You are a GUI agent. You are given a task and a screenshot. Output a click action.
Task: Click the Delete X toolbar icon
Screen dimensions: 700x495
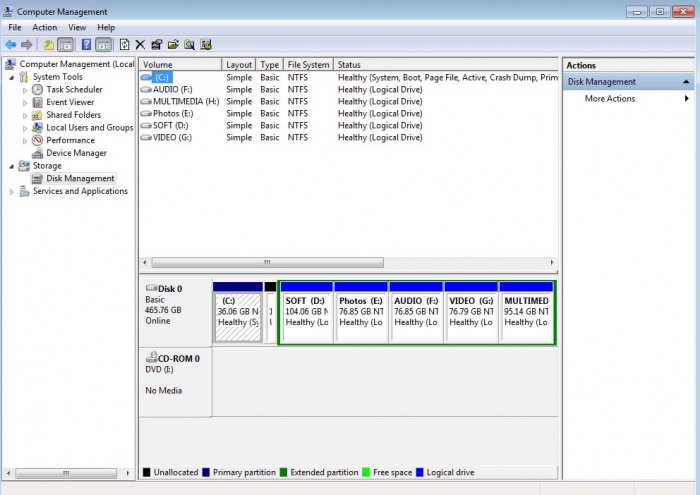[x=140, y=45]
